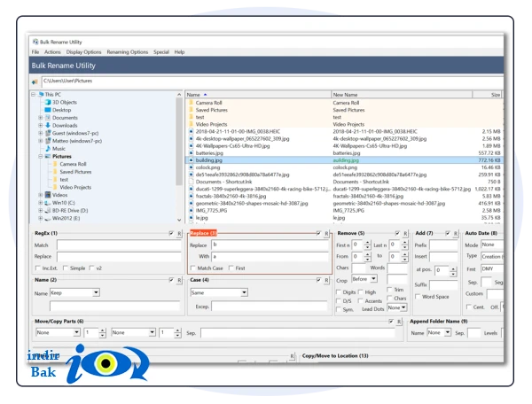The image size is (532, 404).
Task: Sort by the New Name column header
Action: tap(402, 95)
